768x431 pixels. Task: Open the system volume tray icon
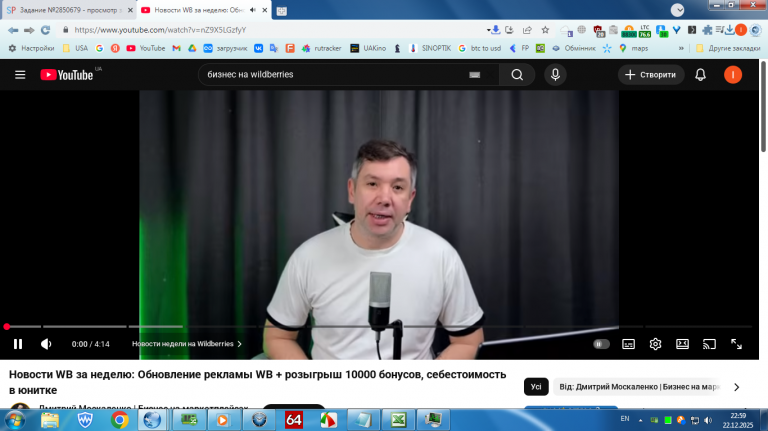pos(708,420)
